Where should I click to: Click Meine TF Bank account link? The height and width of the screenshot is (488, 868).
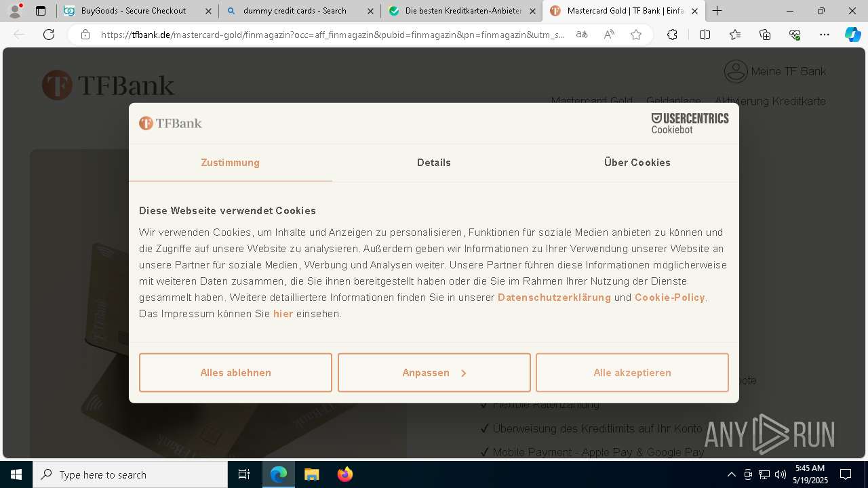(x=775, y=71)
